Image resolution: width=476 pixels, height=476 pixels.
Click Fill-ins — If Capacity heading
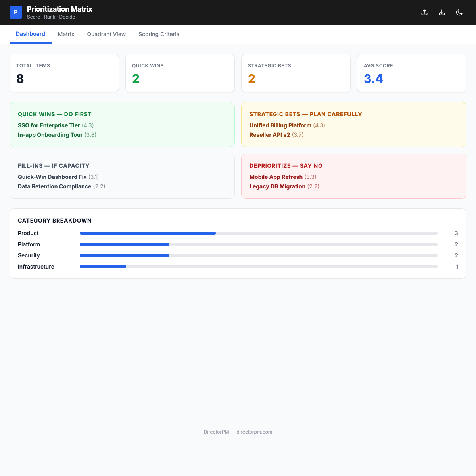(54, 166)
